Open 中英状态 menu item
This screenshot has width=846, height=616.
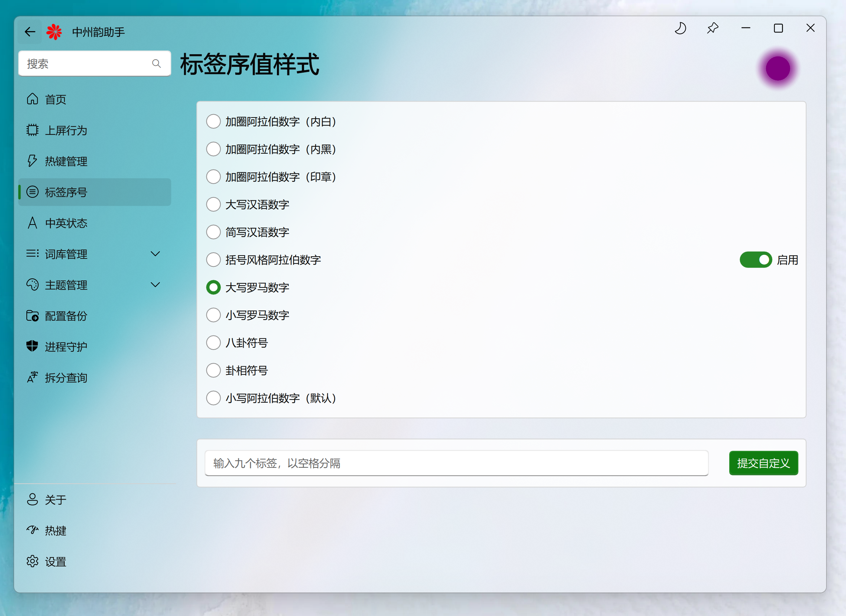click(66, 223)
